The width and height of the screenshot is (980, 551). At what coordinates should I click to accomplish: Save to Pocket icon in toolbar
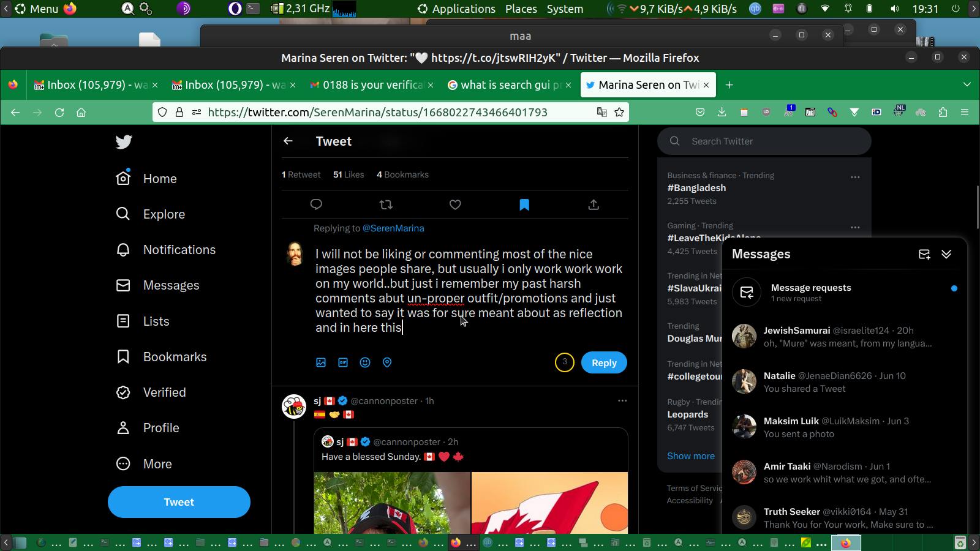pyautogui.click(x=699, y=112)
